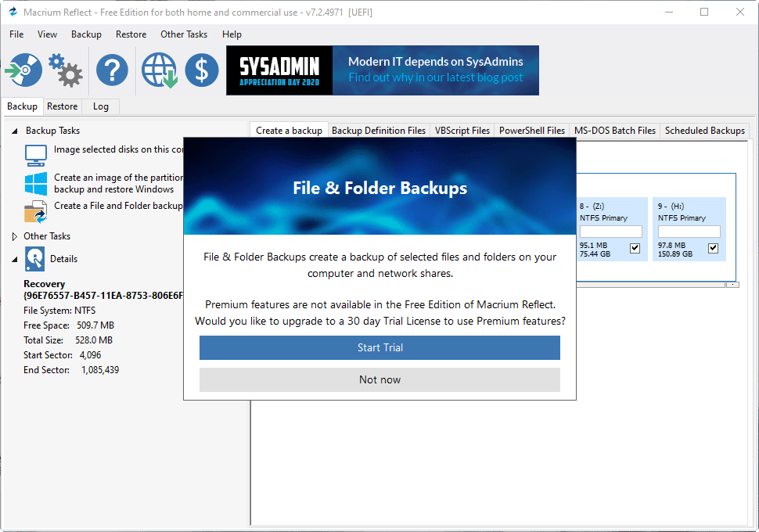Click the Total Size 528.0 MB value
Screen dimensions: 759x532
pos(94,340)
